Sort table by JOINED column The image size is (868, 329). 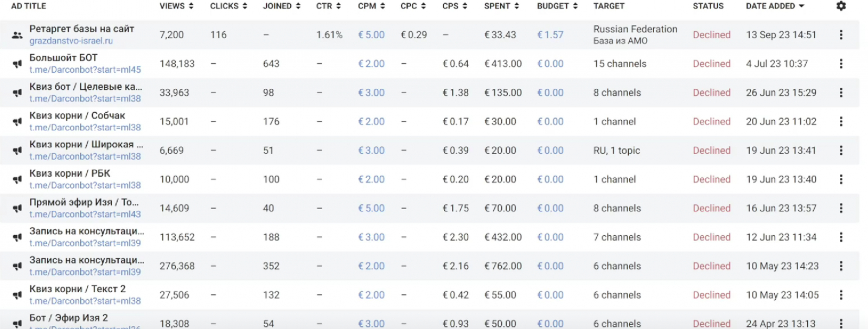click(282, 6)
